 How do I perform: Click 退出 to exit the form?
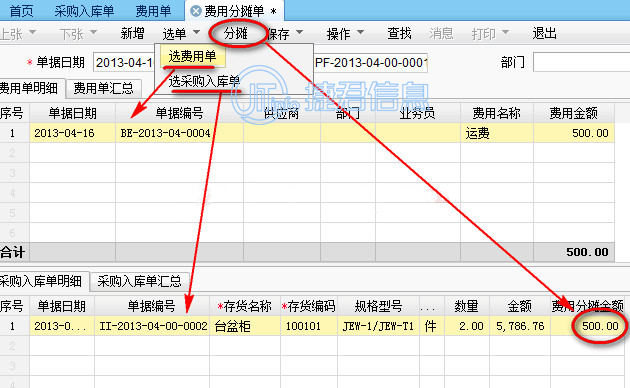[x=544, y=33]
